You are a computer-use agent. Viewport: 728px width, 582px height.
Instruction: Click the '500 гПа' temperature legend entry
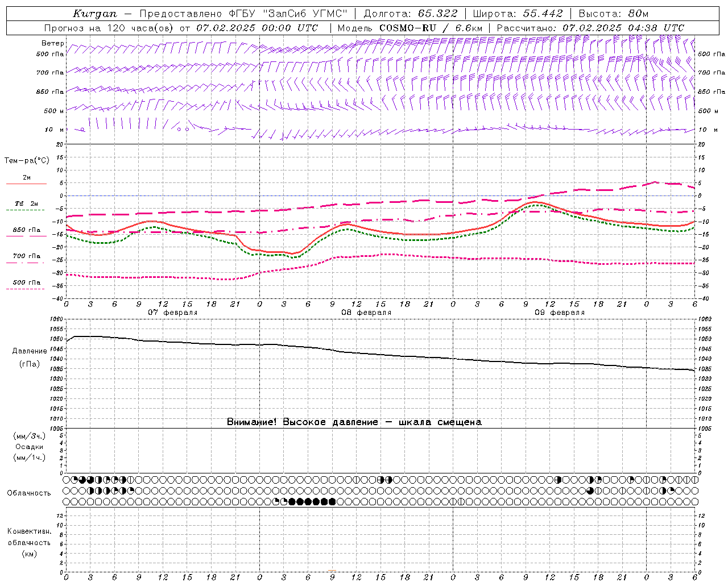point(27,282)
